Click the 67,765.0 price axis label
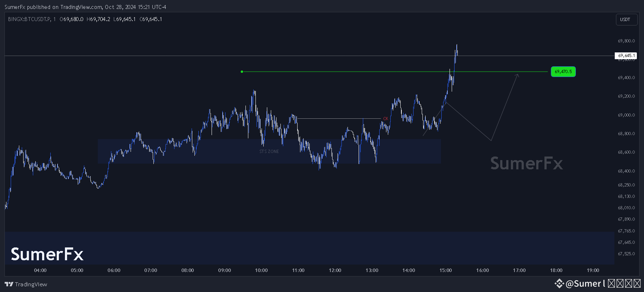The height and width of the screenshot is (292, 644). [x=626, y=231]
